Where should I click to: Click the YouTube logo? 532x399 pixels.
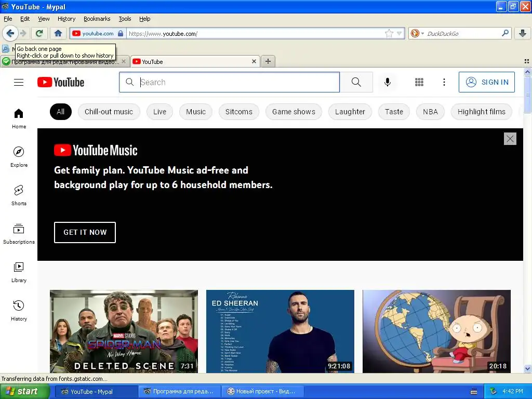(x=61, y=82)
